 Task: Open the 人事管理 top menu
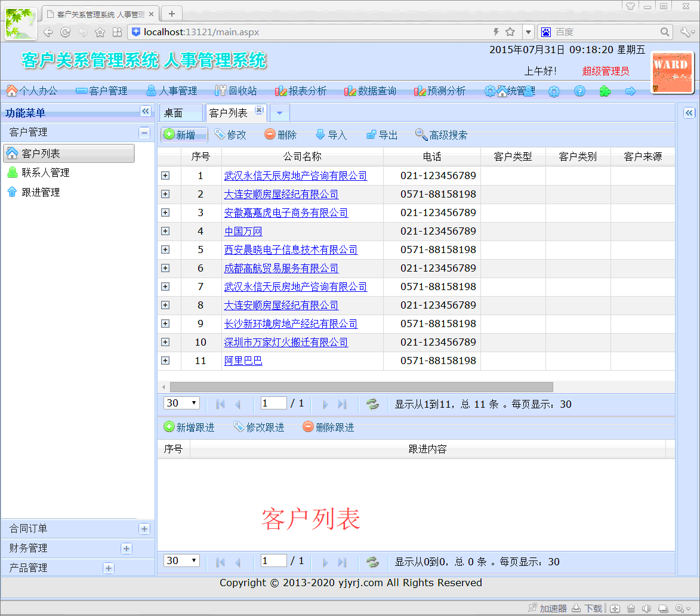click(x=172, y=91)
